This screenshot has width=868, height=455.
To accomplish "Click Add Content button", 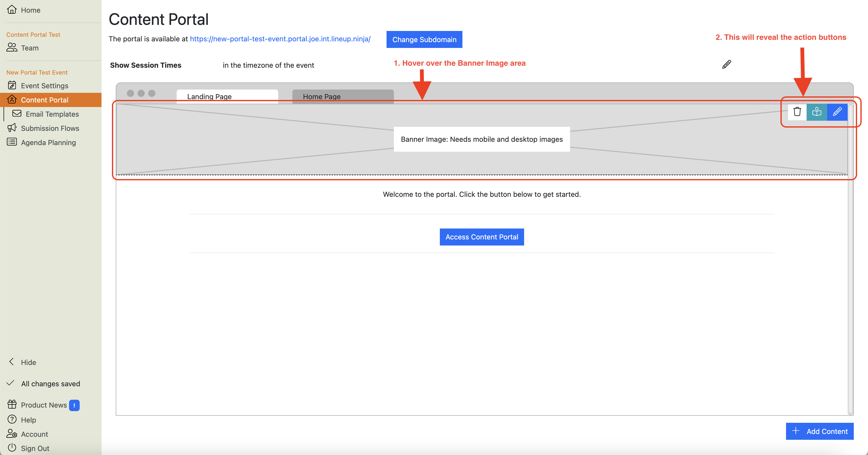I will 820,431.
